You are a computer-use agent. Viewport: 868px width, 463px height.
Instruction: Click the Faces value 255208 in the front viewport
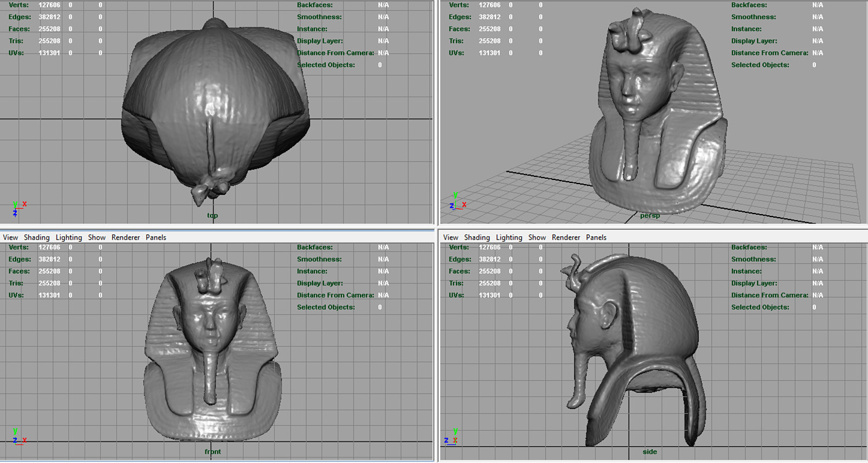tap(49, 271)
